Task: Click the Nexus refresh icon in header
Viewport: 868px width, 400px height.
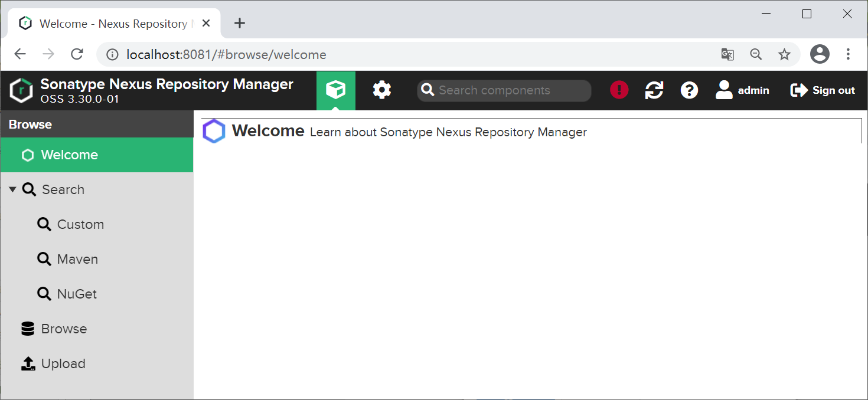Action: [654, 90]
